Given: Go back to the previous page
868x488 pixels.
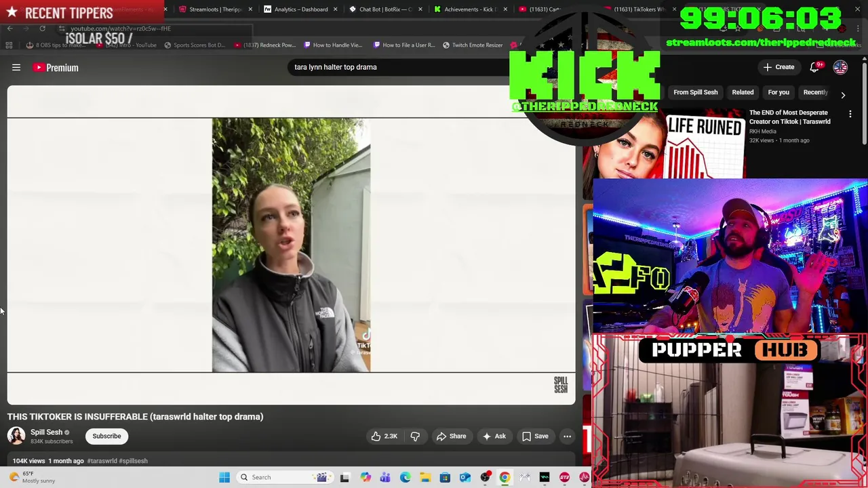Looking at the screenshot, I should pyautogui.click(x=9, y=28).
